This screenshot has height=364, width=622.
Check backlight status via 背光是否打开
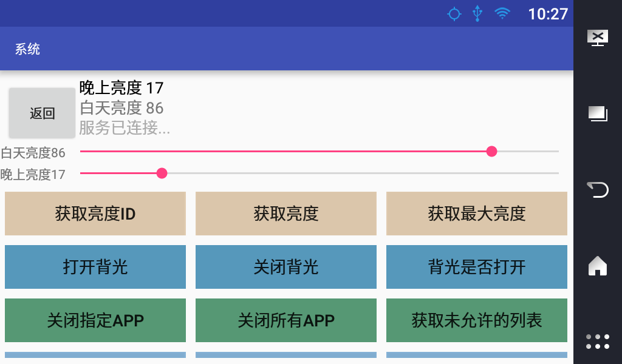tap(477, 267)
